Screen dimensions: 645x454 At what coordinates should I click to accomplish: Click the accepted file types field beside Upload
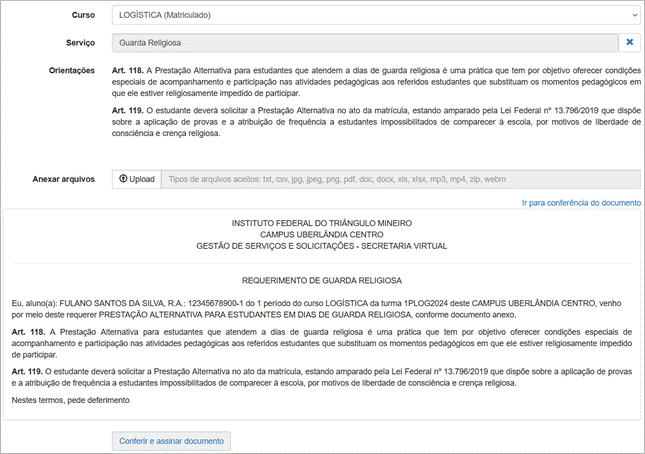click(x=401, y=179)
